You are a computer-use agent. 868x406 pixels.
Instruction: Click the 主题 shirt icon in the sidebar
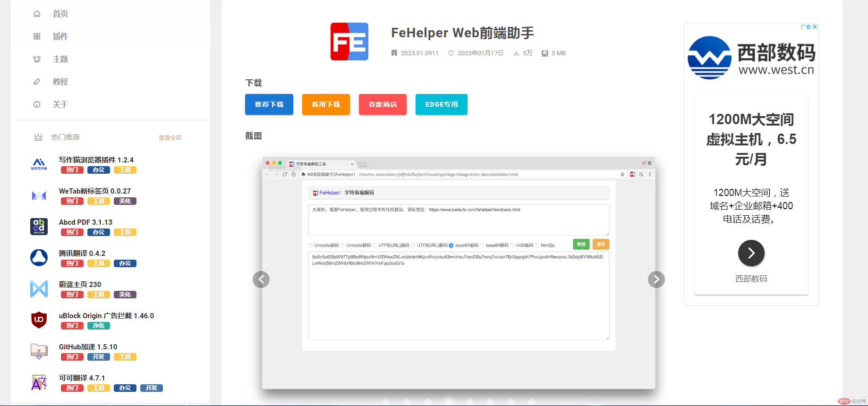(x=37, y=59)
